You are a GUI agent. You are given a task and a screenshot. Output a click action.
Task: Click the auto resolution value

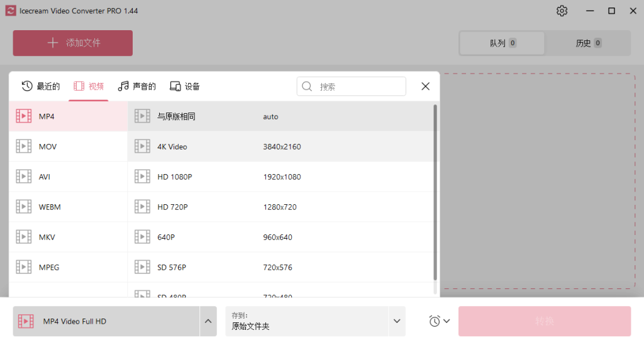click(270, 116)
